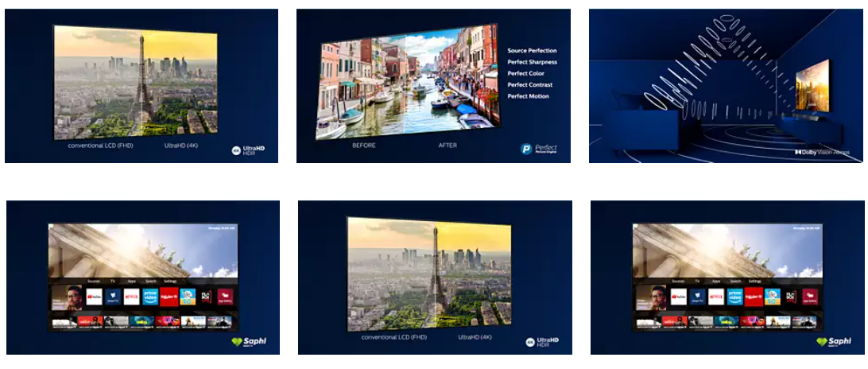Click the Perfect Picture Engine logo
This screenshot has width=868, height=369.
(x=538, y=149)
